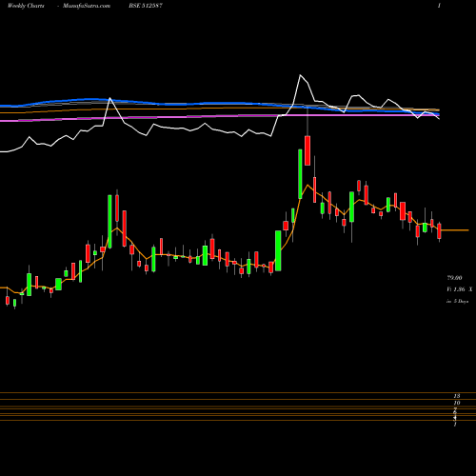Click the "10" level label
Screen dimensions: 476x476
coord(457,403)
